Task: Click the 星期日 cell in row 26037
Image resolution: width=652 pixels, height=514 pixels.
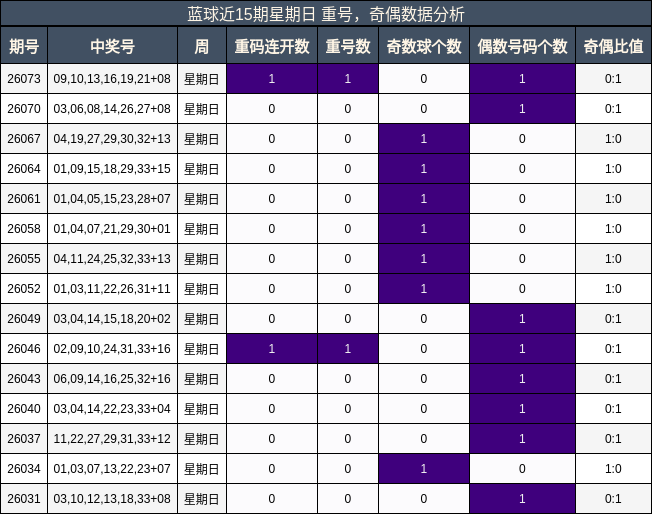Action: (202, 438)
